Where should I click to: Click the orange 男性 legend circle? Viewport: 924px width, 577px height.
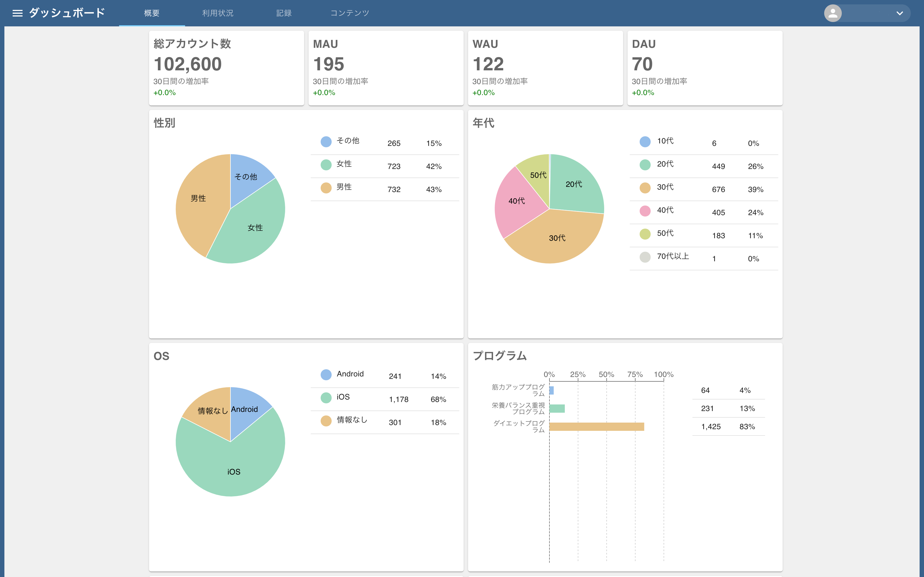click(x=326, y=188)
